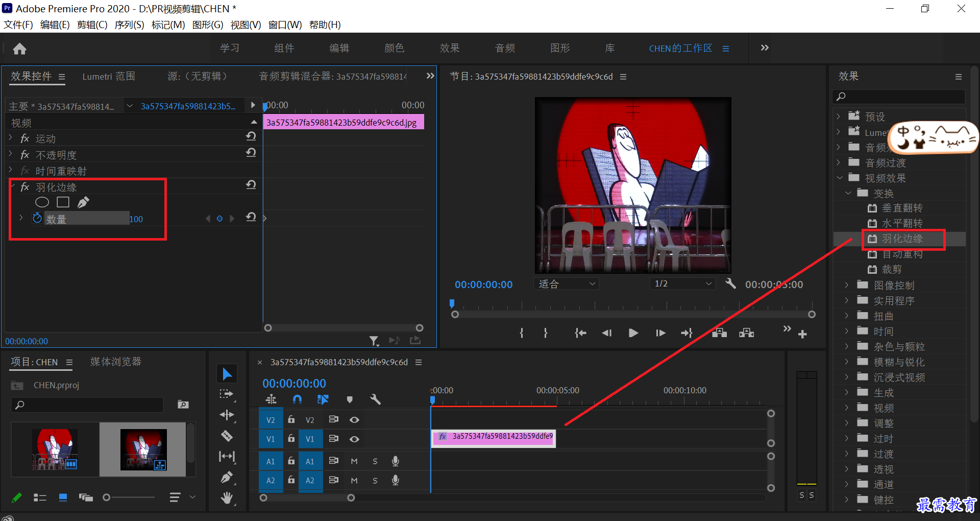Viewport: 980px width, 521px height.
Task: Go to the Home screen icon
Action: coord(19,49)
